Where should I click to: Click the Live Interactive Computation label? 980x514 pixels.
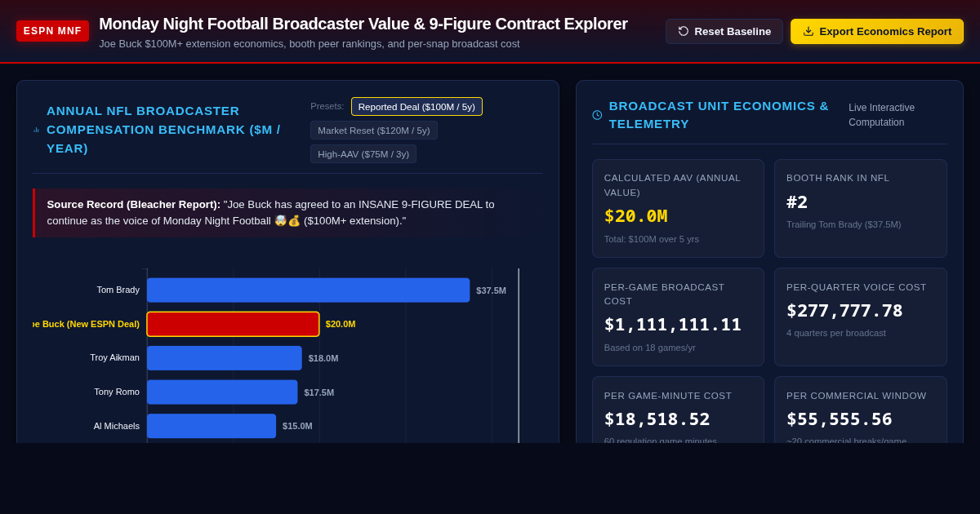point(882,115)
